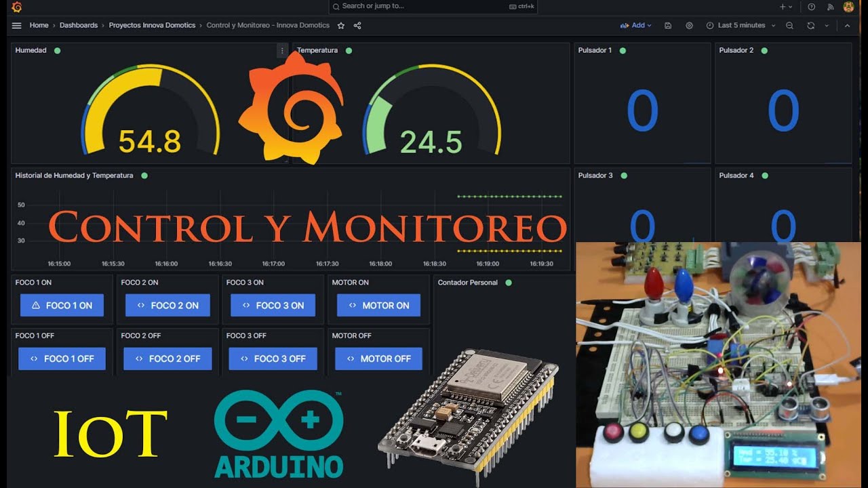Click the Humedad panel title
Viewport: 868px width, 488px height.
point(31,50)
